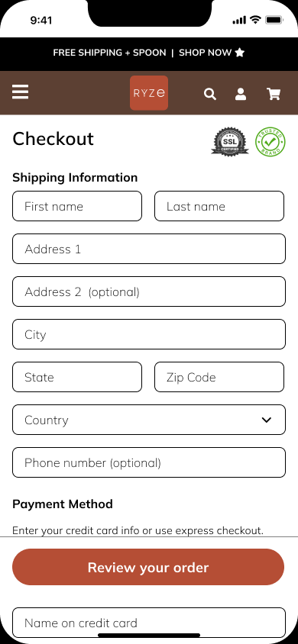Tap the SSL Certified badge
Viewport: 298px width, 644px height.
pos(230,142)
